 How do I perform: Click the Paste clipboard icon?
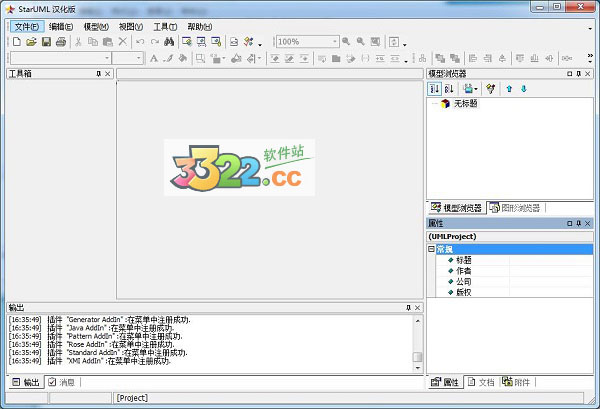tap(108, 42)
